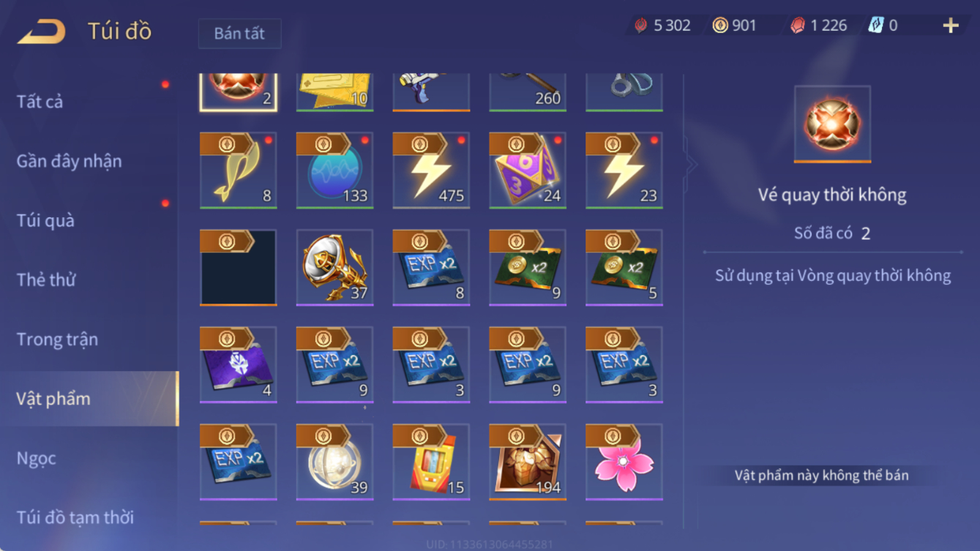
Task: Select the purple emblem card item (4)
Action: click(238, 365)
